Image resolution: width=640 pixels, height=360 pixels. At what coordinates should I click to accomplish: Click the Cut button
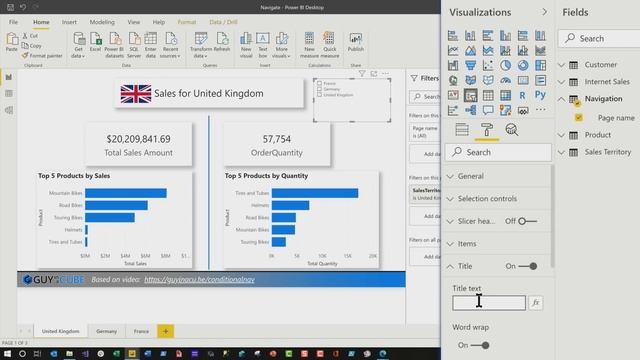point(30,36)
